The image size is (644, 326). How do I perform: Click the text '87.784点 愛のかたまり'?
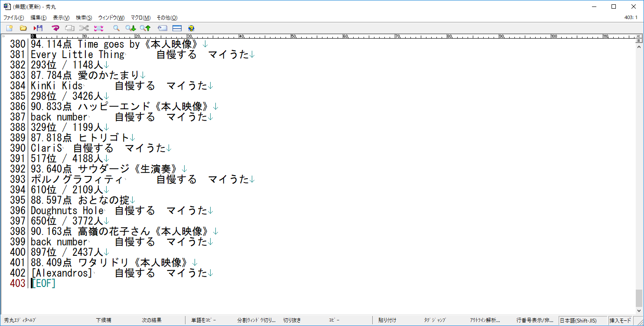[x=85, y=75]
